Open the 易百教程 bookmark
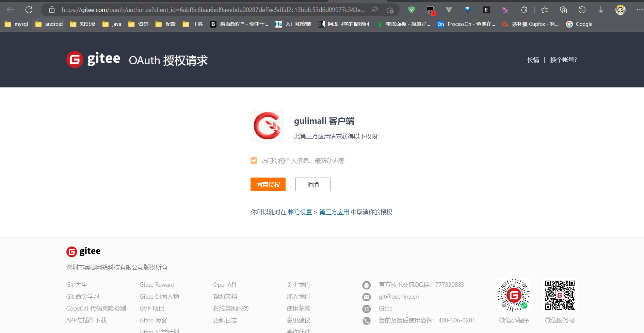 239,24
